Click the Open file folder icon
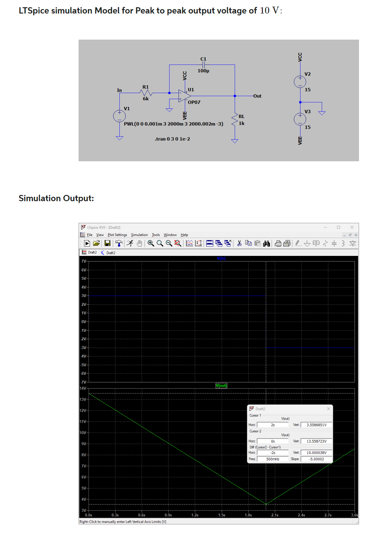392x547 pixels. tap(97, 243)
